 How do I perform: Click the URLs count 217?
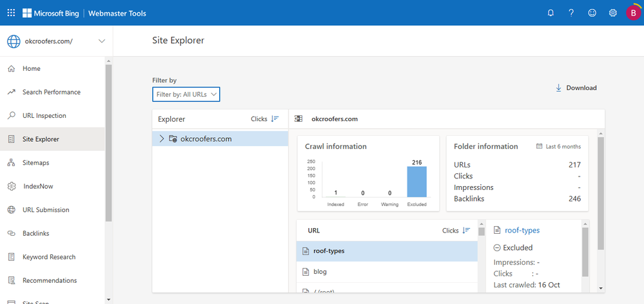tap(574, 165)
